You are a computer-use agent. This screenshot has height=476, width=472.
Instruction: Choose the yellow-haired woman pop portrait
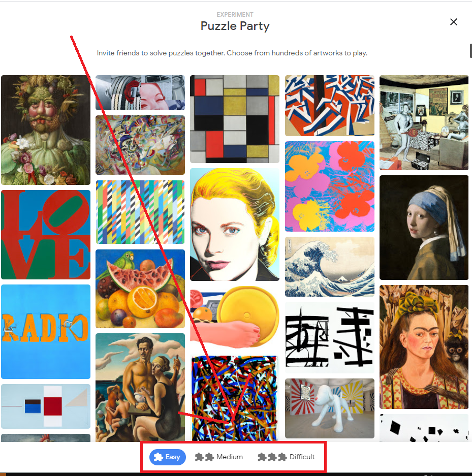(235, 225)
